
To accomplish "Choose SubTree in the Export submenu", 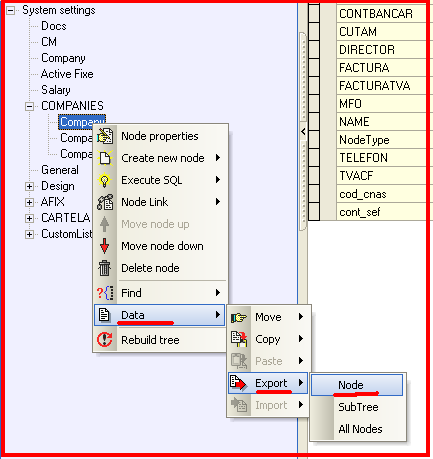I will 357,407.
